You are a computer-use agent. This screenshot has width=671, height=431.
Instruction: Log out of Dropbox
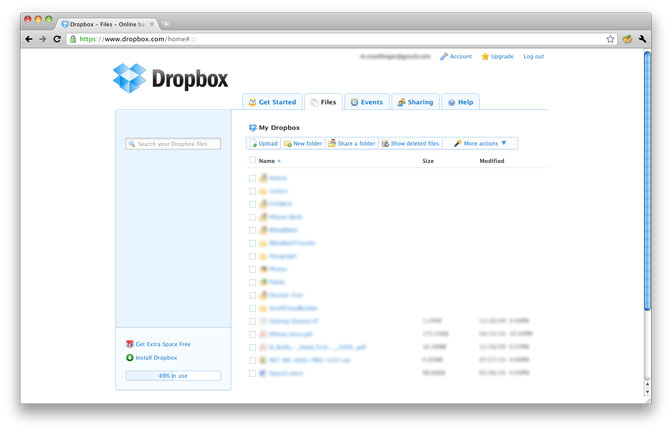tap(534, 56)
